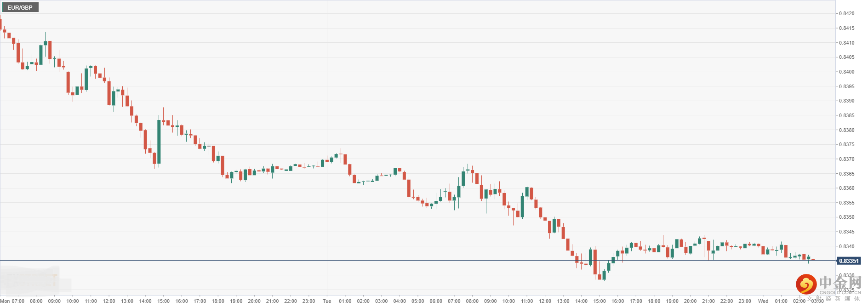Screen dimensions: 868x307
Task: Open the 中金网 watermark text
Action: coord(840,283)
